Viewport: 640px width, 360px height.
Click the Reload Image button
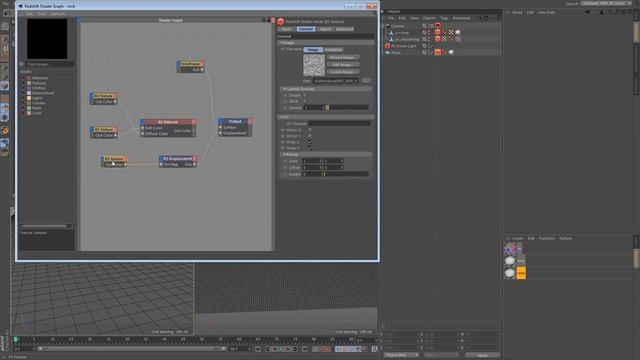click(343, 58)
